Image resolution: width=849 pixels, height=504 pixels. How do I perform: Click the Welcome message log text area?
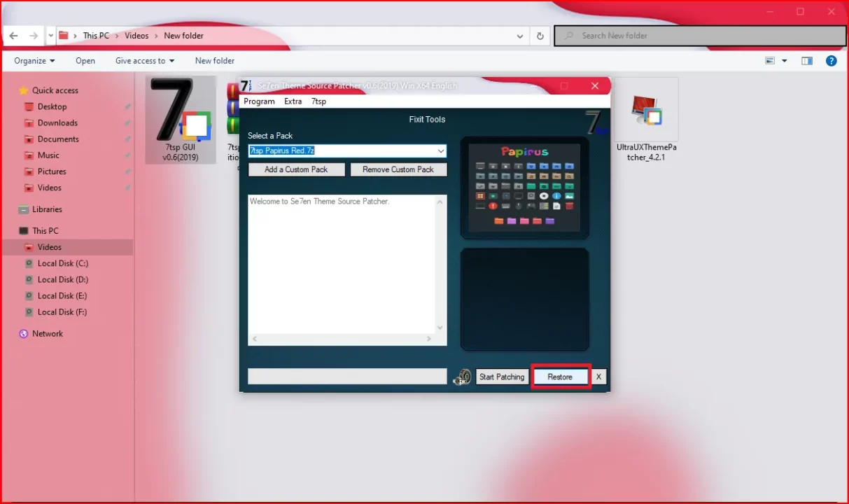point(342,263)
